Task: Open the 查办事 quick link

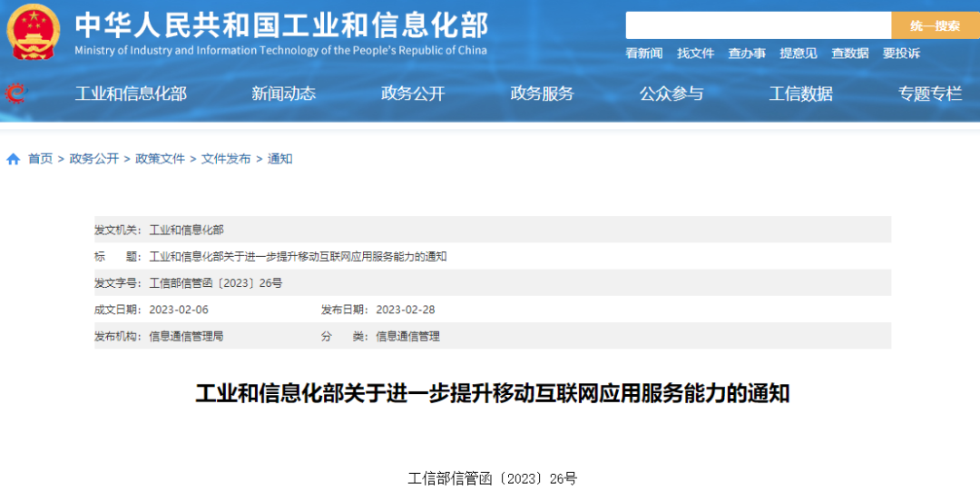Action: click(x=747, y=54)
